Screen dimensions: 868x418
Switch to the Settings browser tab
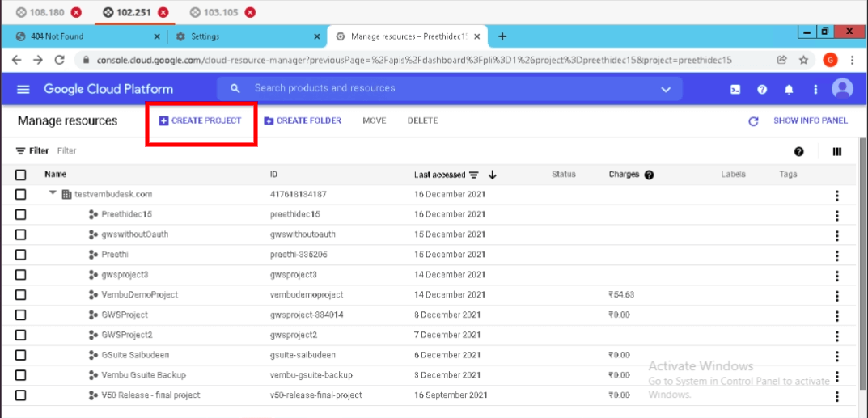(248, 36)
